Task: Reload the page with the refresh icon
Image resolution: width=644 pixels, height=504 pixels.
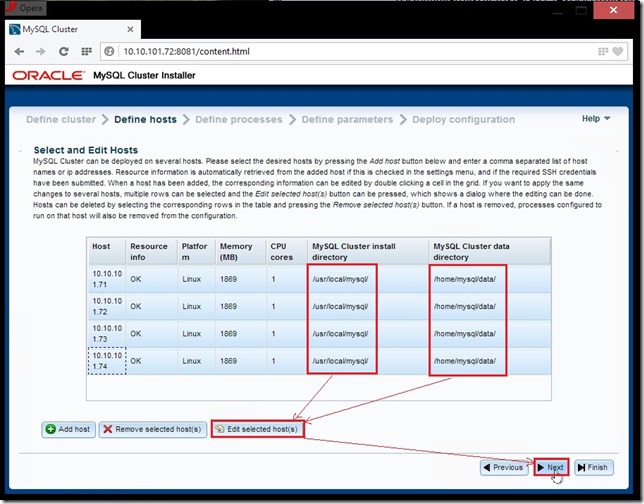Action: [x=63, y=51]
